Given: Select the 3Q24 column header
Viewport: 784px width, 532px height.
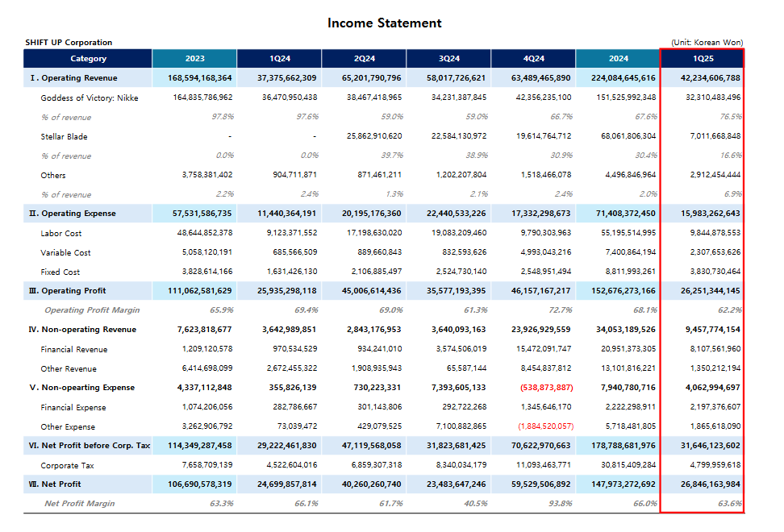Looking at the screenshot, I should pyautogui.click(x=449, y=59).
